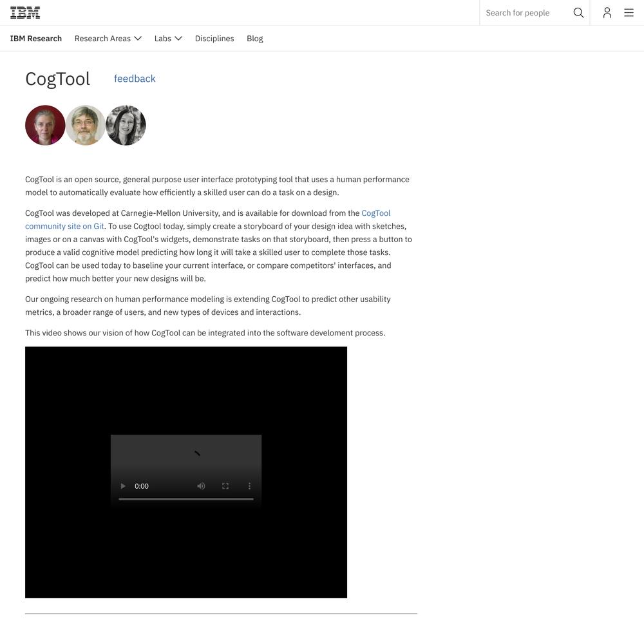Open black-and-white woman profile photo

pyautogui.click(x=126, y=126)
